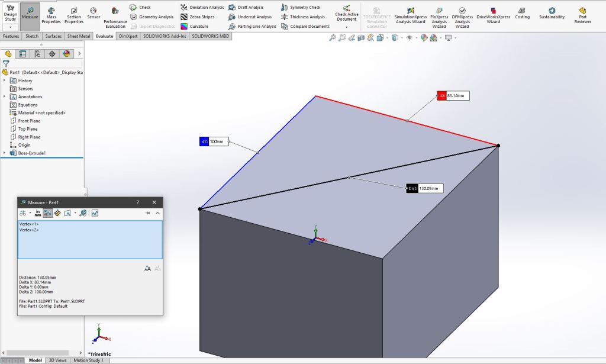The width and height of the screenshot is (606, 364).
Task: Toggle in/mm units in Measure dialog
Action: tap(37, 213)
